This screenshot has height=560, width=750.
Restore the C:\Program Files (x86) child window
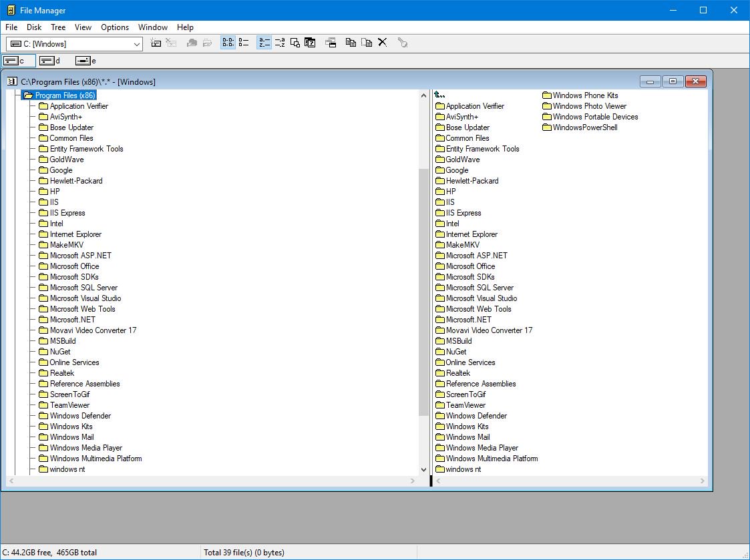tap(673, 82)
